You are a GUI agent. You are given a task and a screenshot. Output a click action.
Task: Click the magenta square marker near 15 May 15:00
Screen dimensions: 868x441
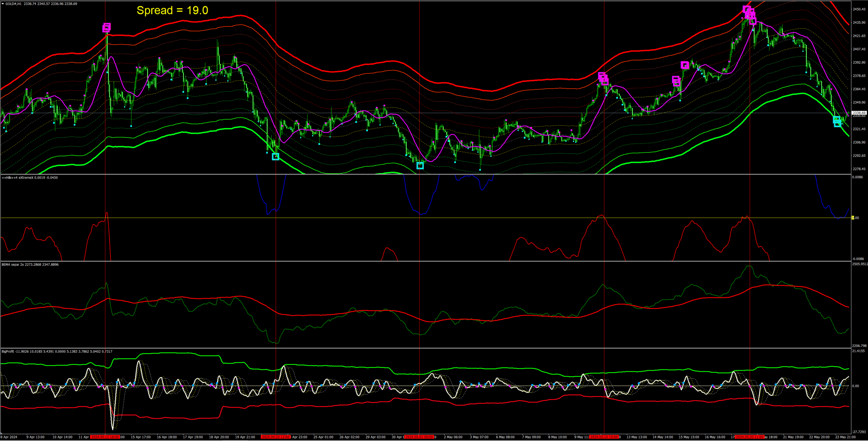tap(685, 65)
